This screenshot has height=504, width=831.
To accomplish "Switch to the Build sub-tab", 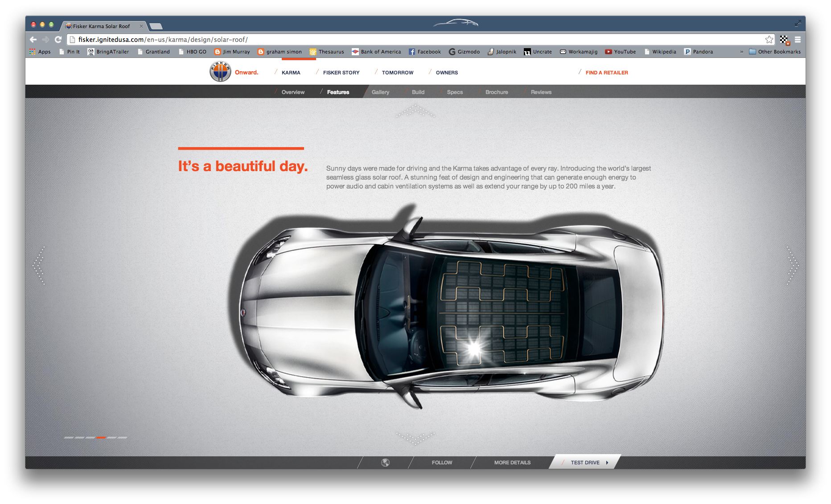I will (418, 92).
